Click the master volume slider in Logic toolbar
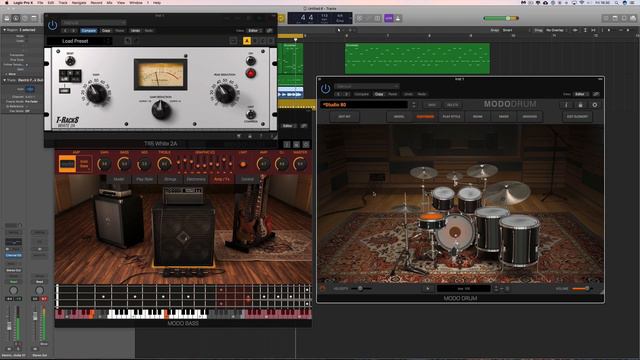 (501, 18)
